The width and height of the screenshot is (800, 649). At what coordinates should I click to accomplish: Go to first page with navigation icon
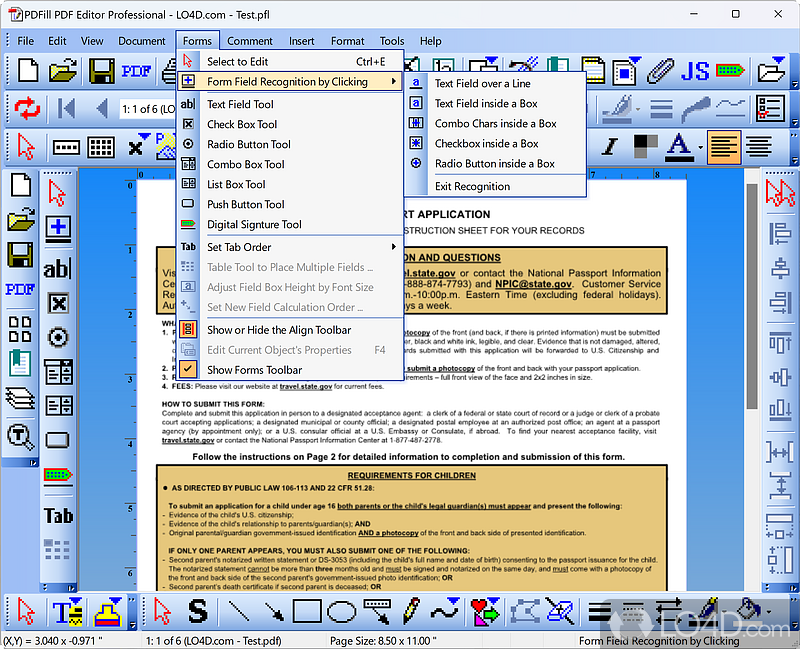pyautogui.click(x=67, y=108)
